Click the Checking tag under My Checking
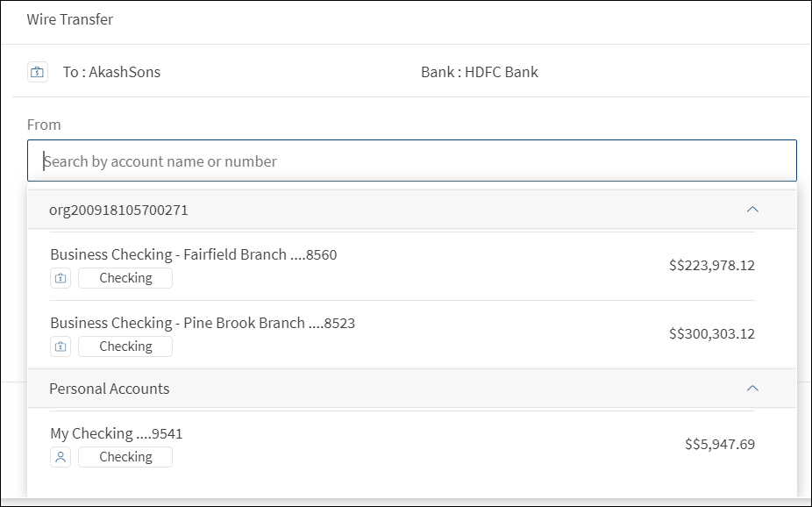 tap(125, 457)
